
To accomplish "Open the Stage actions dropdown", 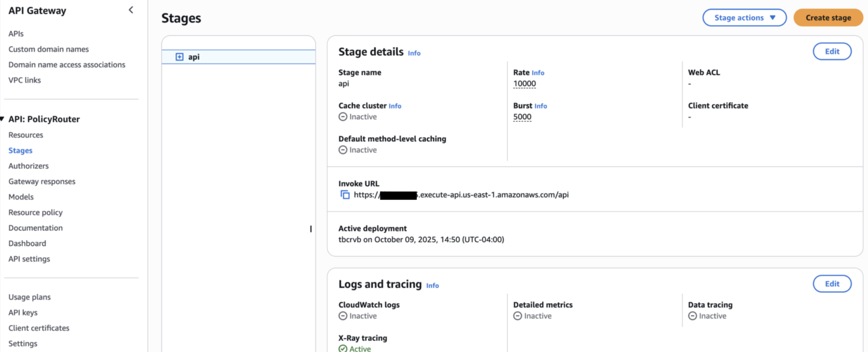I will pyautogui.click(x=744, y=17).
